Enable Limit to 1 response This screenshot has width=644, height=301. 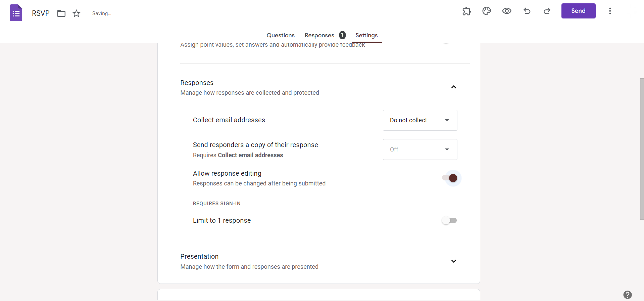[x=449, y=220]
